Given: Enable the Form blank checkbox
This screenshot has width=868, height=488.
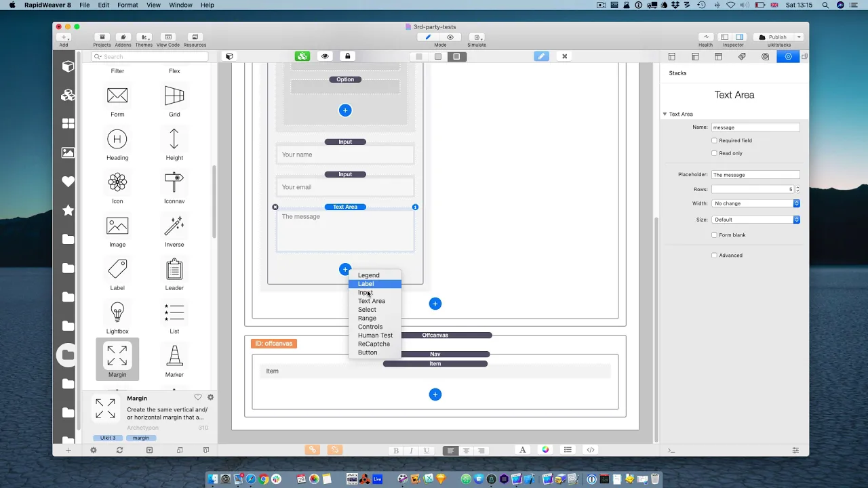Looking at the screenshot, I should coord(714,235).
